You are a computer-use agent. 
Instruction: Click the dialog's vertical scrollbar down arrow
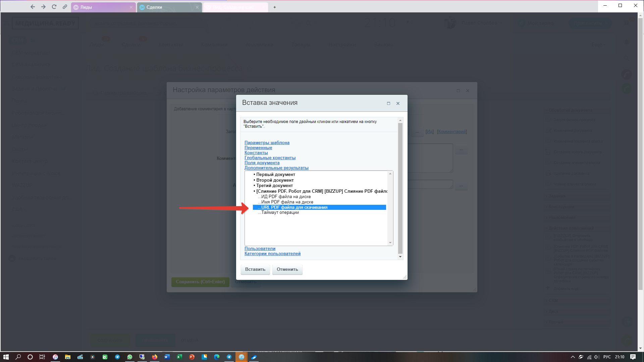400,257
